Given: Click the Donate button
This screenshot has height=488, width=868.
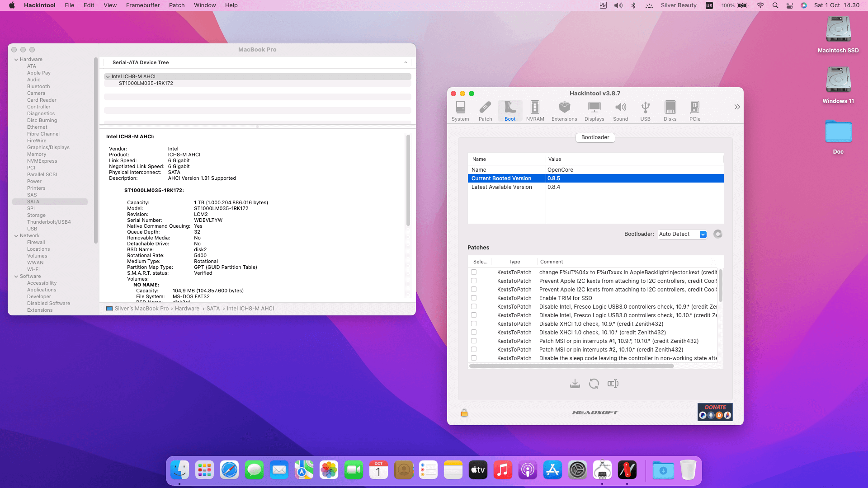Looking at the screenshot, I should click(x=715, y=412).
